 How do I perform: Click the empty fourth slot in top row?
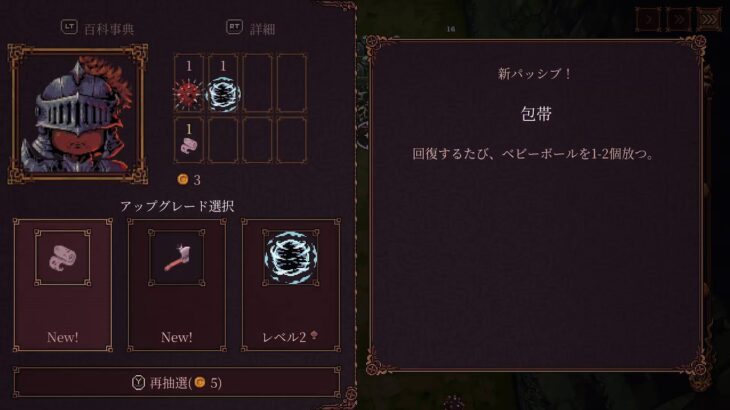coord(292,83)
